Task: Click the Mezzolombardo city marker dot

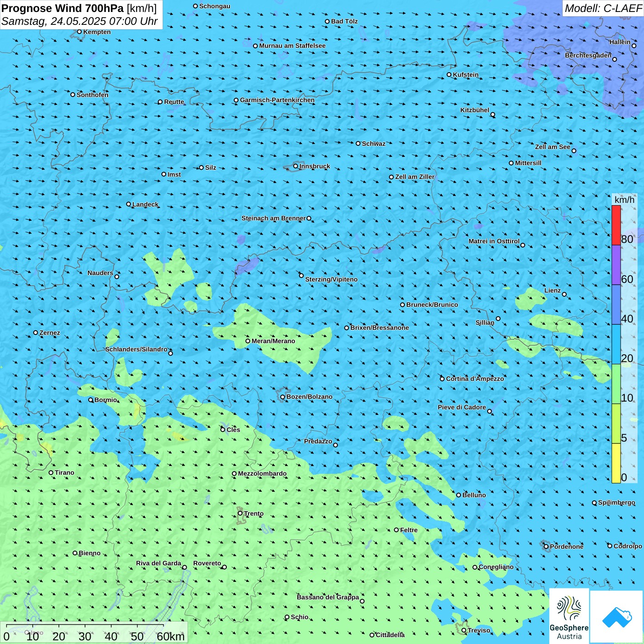Action: tap(234, 473)
